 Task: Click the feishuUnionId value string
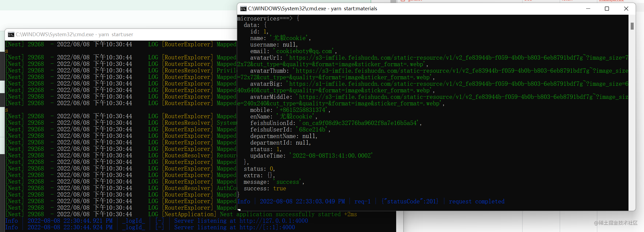click(x=359, y=123)
